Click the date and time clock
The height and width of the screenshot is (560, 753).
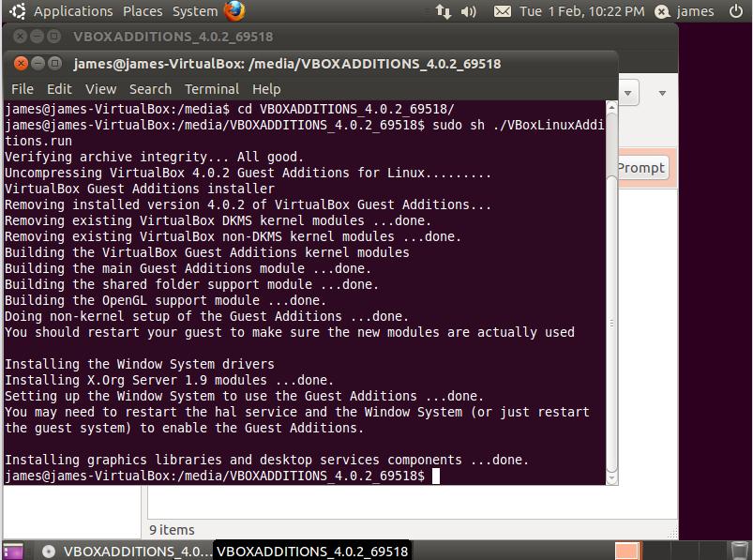click(x=581, y=11)
